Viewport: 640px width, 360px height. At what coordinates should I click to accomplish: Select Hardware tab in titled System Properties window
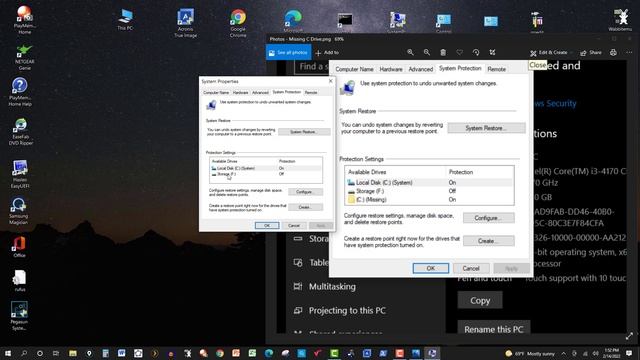point(240,93)
